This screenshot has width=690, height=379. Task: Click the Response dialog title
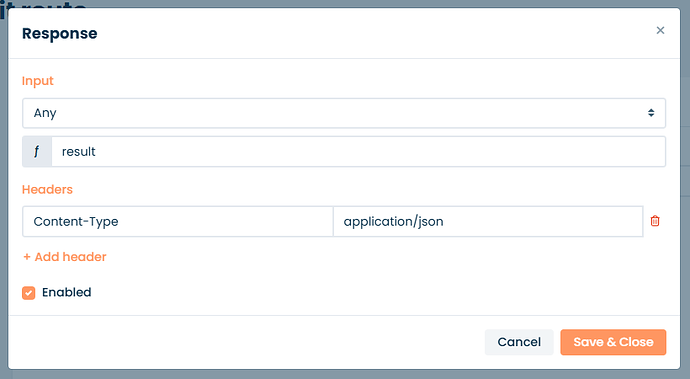(x=59, y=33)
